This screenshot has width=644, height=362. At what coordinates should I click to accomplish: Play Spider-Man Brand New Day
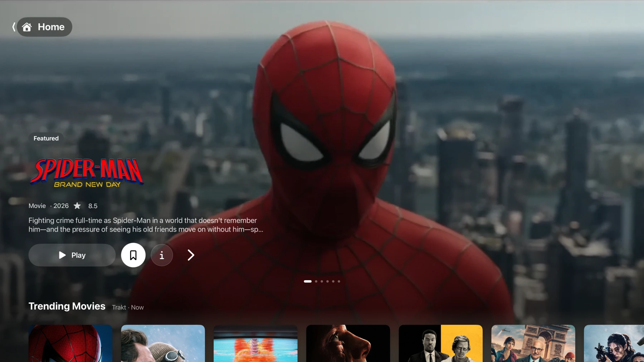click(x=72, y=255)
